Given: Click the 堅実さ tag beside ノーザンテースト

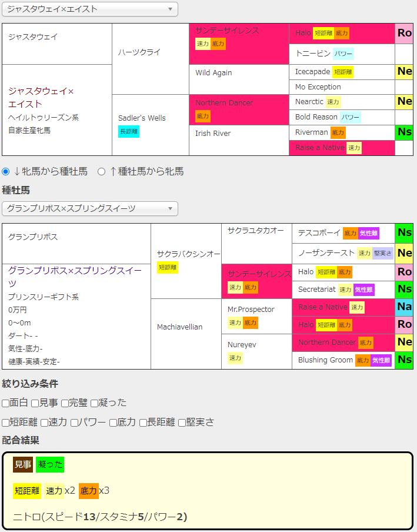Looking at the screenshot, I should (x=383, y=253).
